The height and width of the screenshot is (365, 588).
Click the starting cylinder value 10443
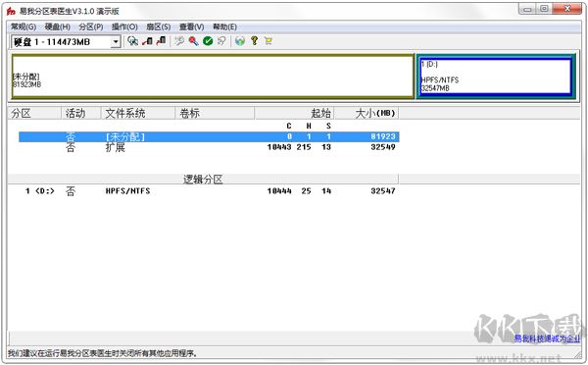pyautogui.click(x=279, y=147)
